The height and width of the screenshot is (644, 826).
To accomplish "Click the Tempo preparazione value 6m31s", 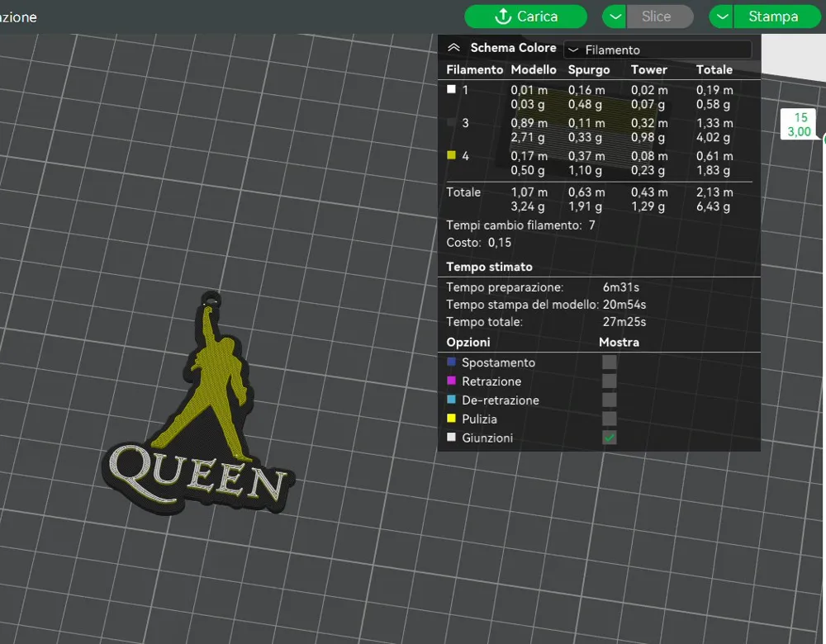I will click(621, 287).
